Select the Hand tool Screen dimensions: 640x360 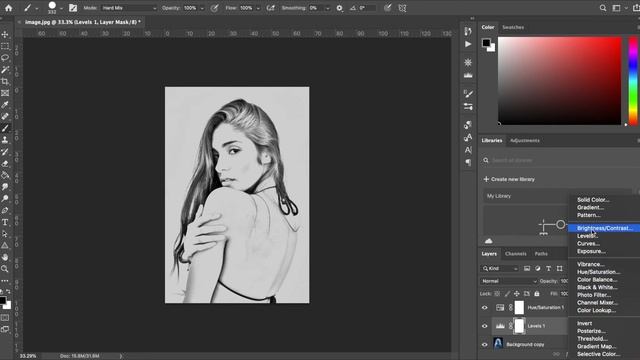pos(5,258)
